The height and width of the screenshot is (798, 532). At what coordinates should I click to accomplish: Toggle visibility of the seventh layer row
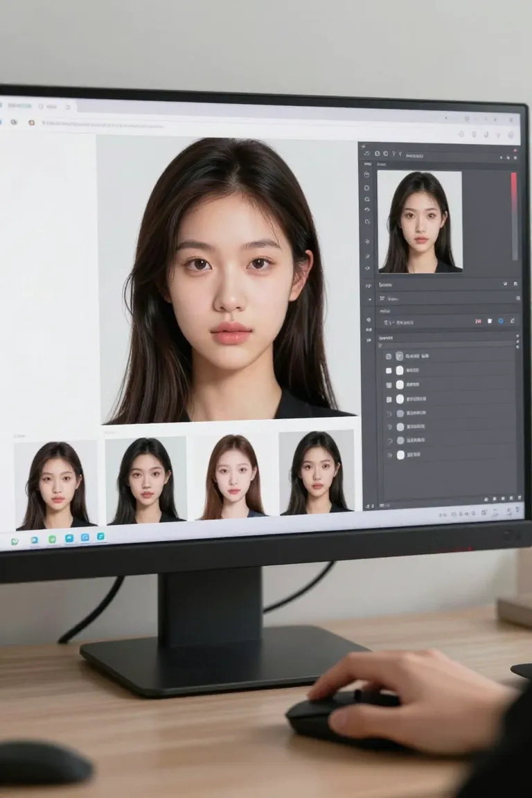[x=390, y=441]
